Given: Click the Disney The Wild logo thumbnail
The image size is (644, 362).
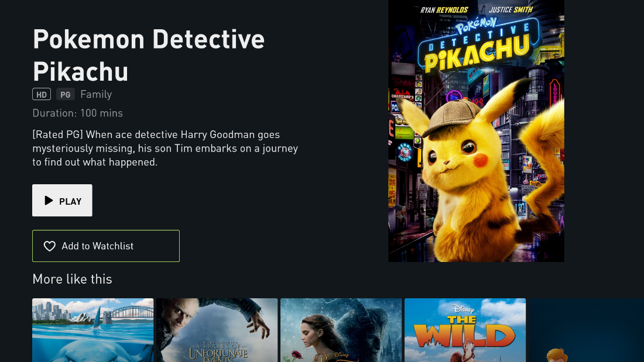Looking at the screenshot, I should click(465, 330).
